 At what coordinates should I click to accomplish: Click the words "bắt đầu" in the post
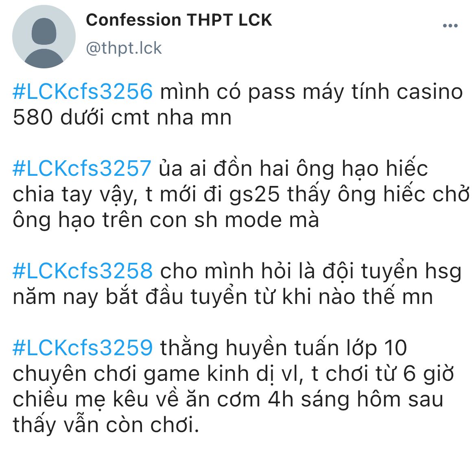[x=144, y=297]
